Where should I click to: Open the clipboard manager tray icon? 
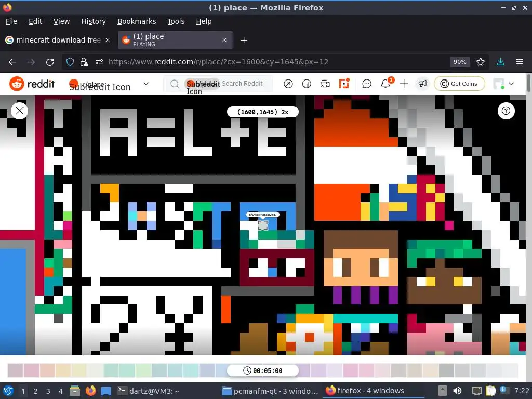coord(490,391)
